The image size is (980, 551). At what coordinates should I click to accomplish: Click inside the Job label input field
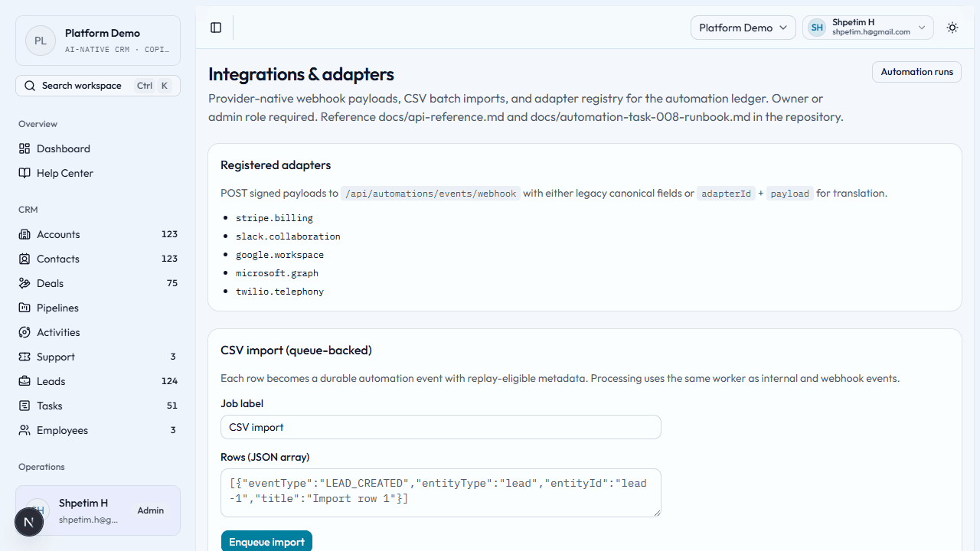(440, 426)
